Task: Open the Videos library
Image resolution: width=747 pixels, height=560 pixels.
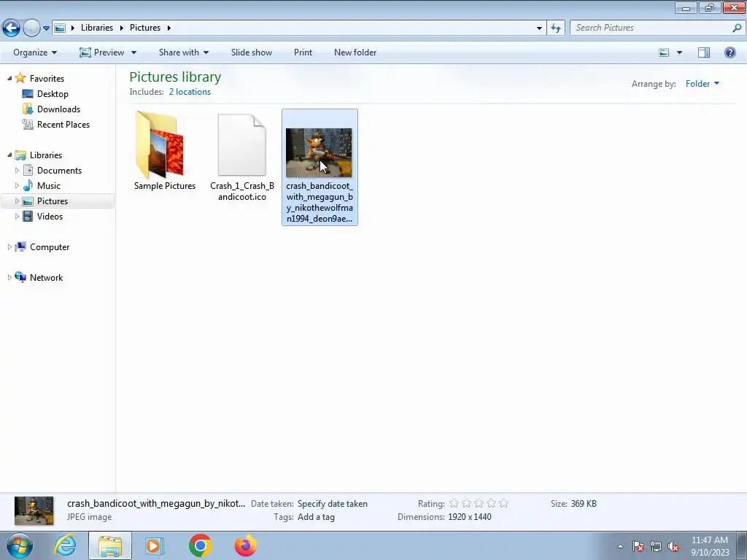Action: (x=50, y=216)
